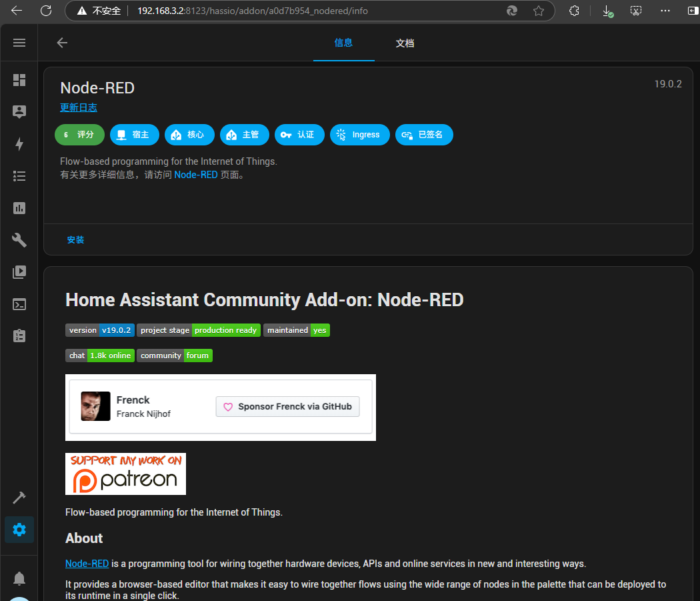Screen dimensions: 700x601
Task: Open the browser's three-dot more menu
Action: point(665,11)
